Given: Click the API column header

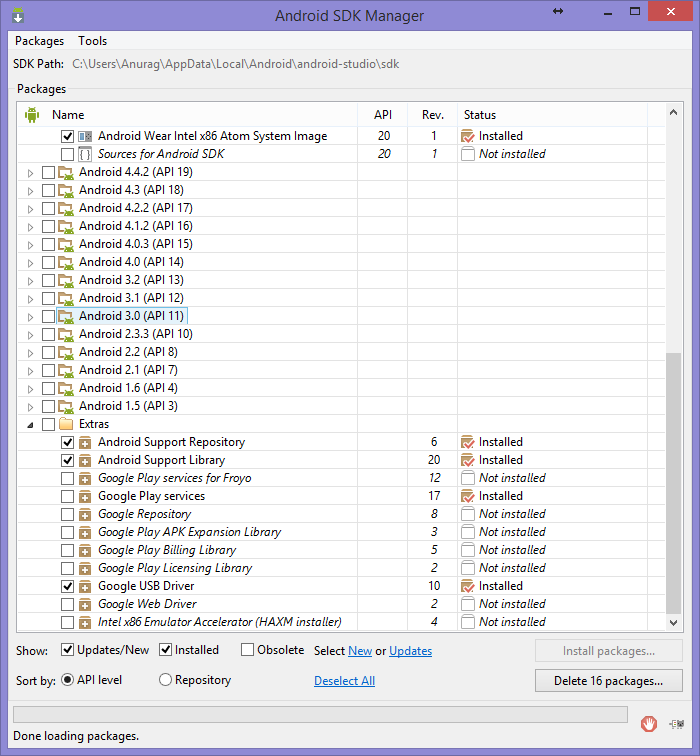Looking at the screenshot, I should pyautogui.click(x=383, y=115).
